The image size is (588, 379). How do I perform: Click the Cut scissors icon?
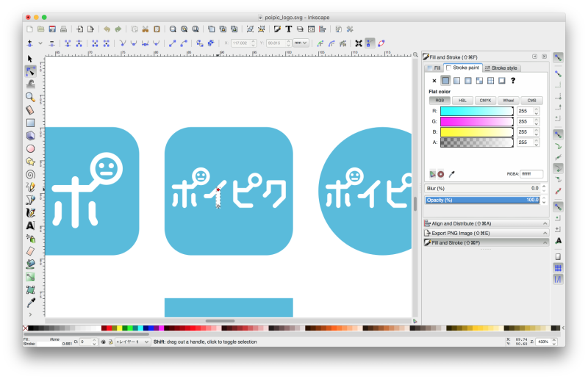pyautogui.click(x=146, y=29)
